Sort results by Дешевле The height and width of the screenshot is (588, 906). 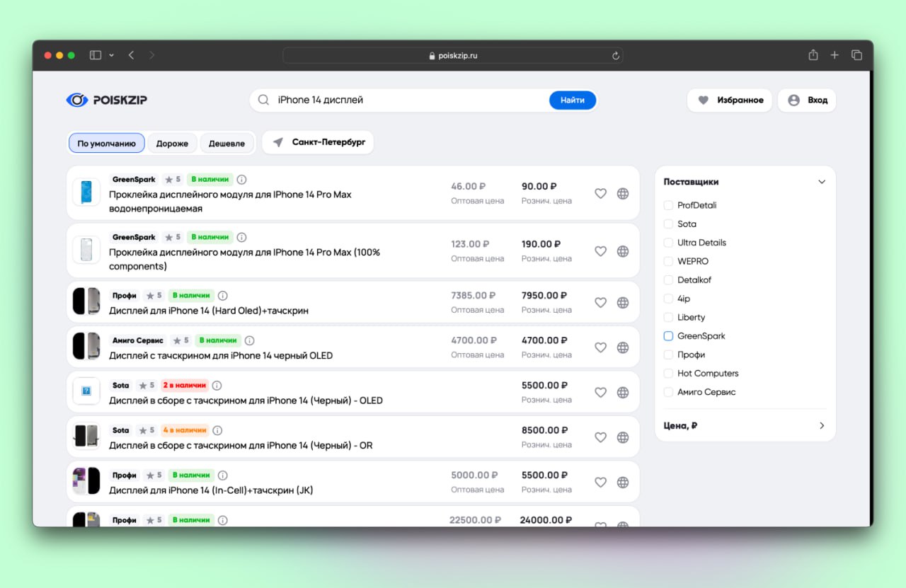pyautogui.click(x=226, y=143)
